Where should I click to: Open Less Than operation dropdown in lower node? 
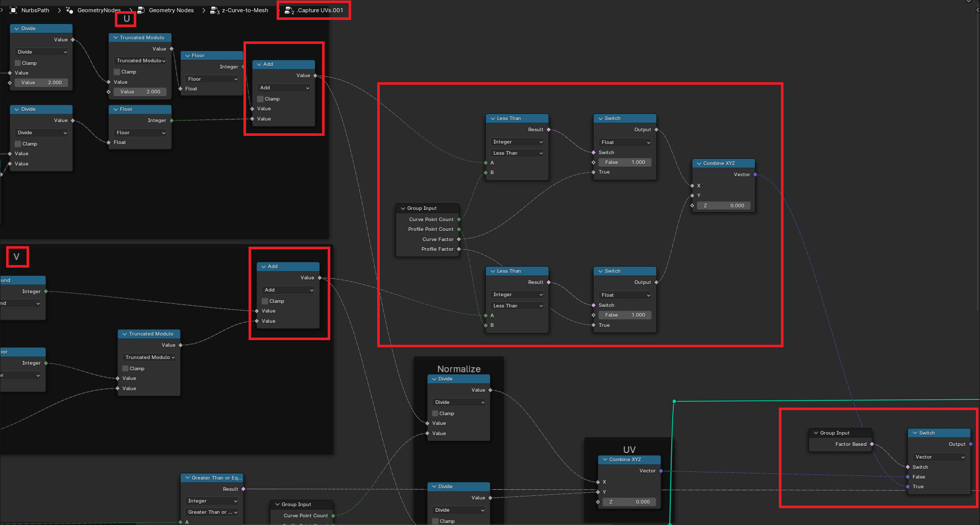[517, 306]
